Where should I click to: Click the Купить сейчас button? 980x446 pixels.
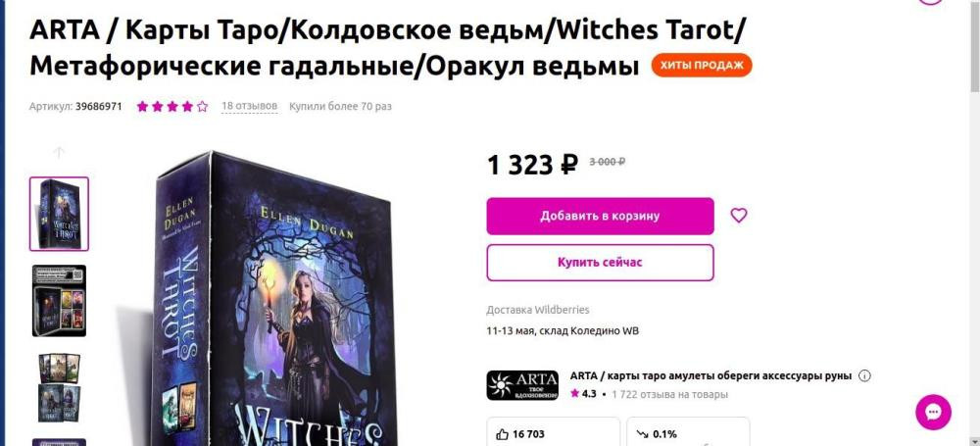[x=600, y=263]
